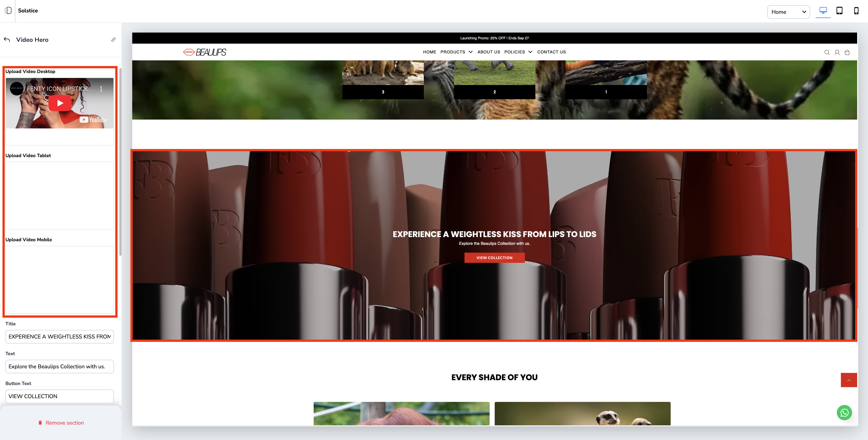The image size is (868, 440).
Task: Switch to mobile preview mode
Action: [x=856, y=11]
